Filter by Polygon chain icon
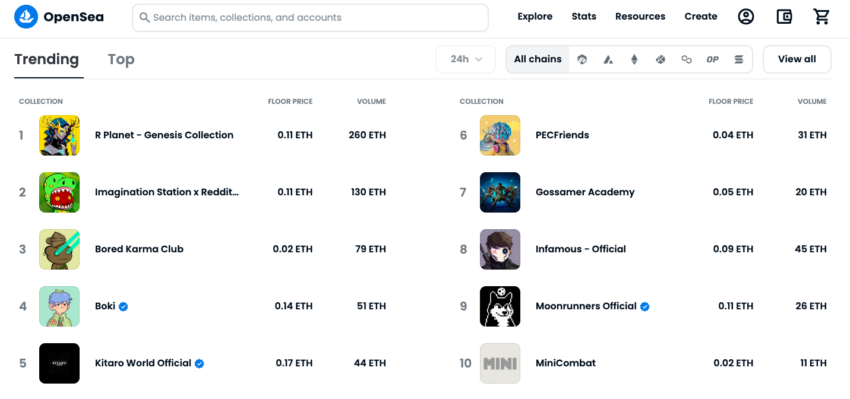The width and height of the screenshot is (850, 399). pos(686,60)
